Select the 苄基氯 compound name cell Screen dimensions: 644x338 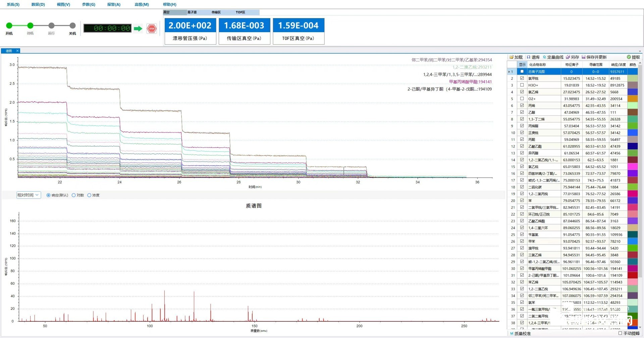544,234
